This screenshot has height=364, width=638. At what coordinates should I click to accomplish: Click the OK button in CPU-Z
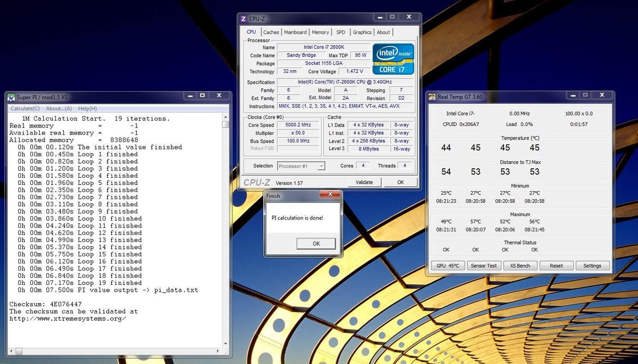pos(400,182)
